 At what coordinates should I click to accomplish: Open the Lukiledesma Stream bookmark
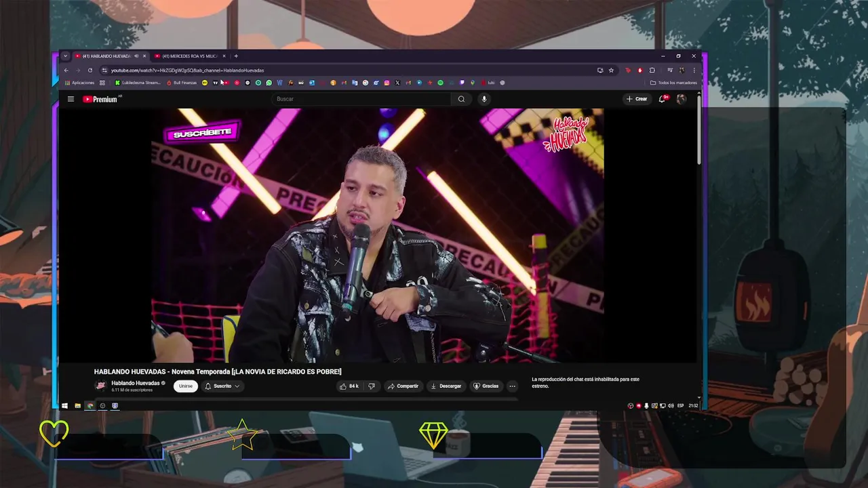pos(138,83)
